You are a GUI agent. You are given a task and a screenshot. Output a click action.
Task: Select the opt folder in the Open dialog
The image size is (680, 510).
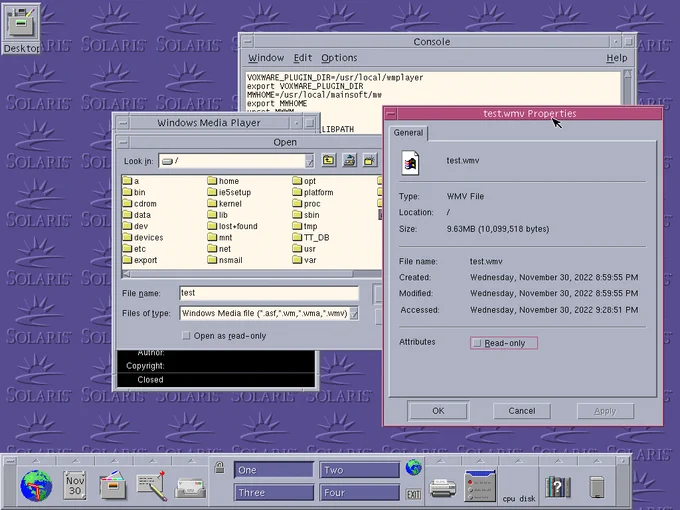304,181
